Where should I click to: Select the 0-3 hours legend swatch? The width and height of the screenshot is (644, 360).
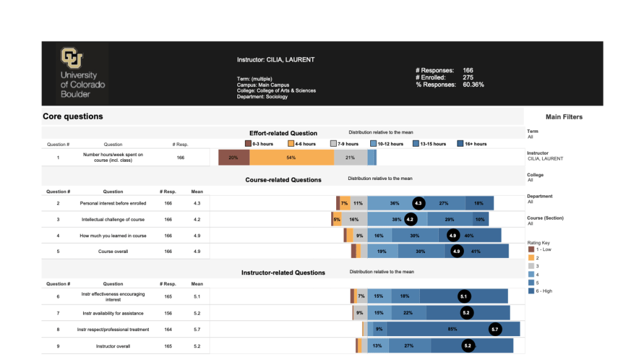(x=247, y=143)
